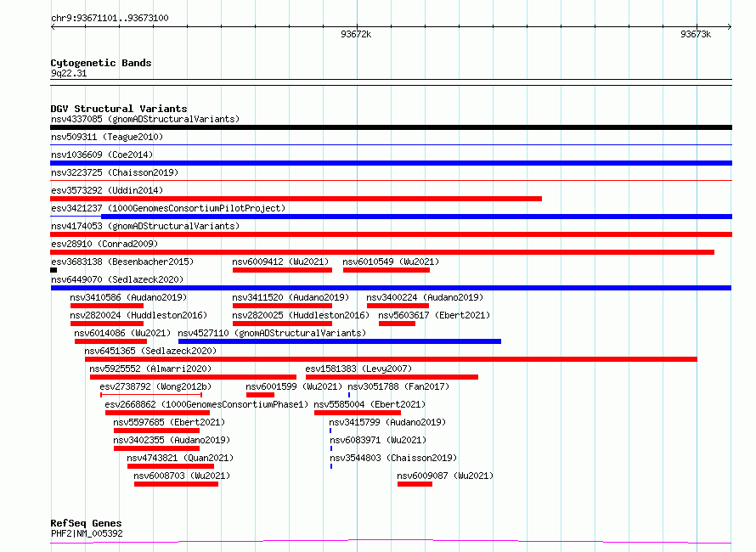Click nsv2820025 (Huddleston2016) label
This screenshot has width=756, height=552.
click(301, 315)
